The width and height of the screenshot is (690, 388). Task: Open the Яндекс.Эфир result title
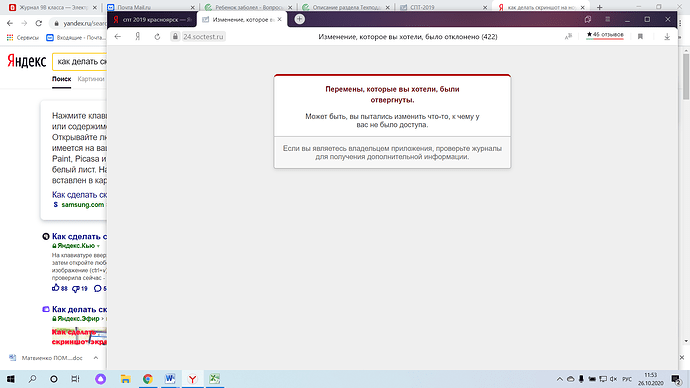click(79, 309)
